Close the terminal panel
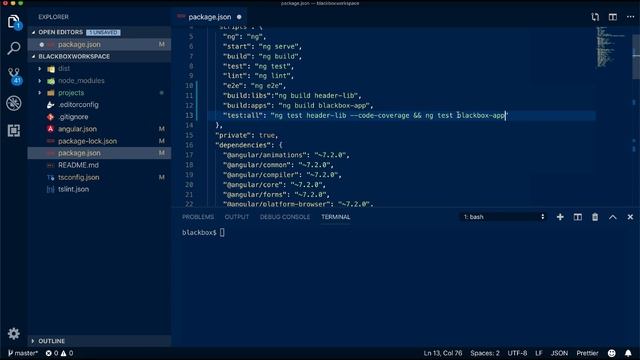The image size is (640, 360). (630, 217)
